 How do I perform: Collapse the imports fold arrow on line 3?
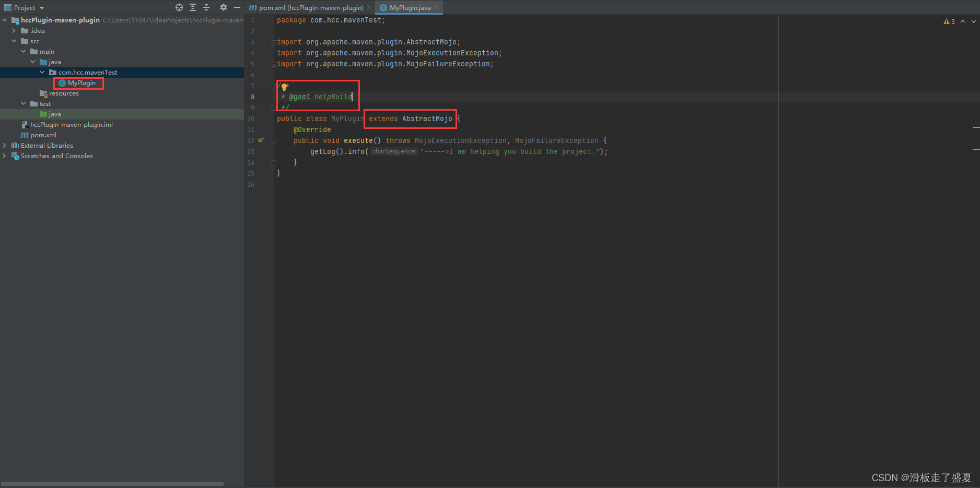tap(274, 42)
